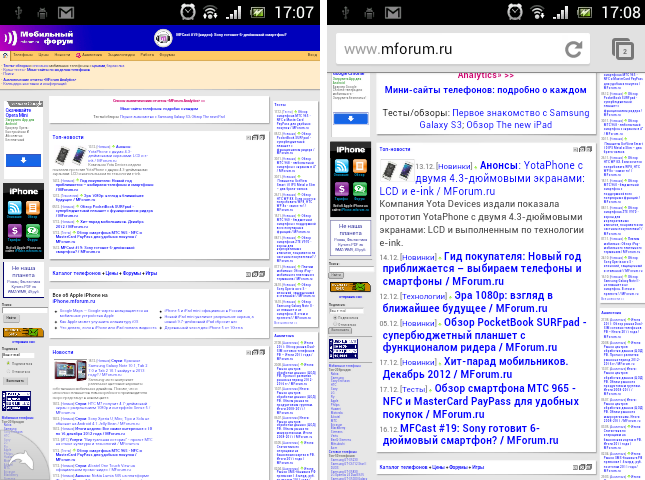This screenshot has width=645, height=480.
Task: Tap the home icon in Dolphin's site menu
Action: (5, 55)
